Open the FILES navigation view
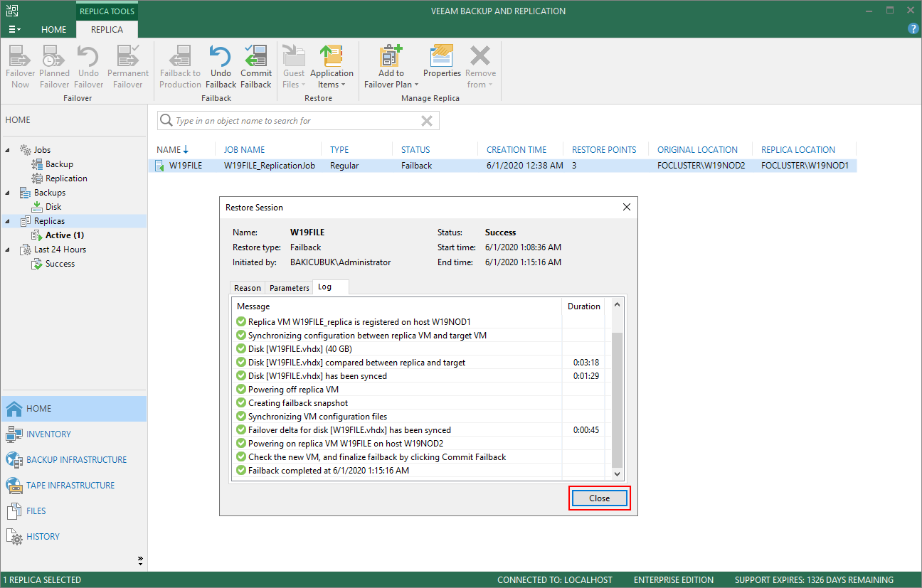This screenshot has height=588, width=922. click(x=74, y=511)
